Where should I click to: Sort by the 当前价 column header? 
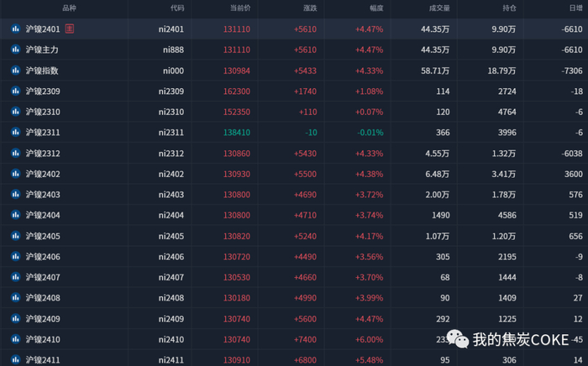240,8
